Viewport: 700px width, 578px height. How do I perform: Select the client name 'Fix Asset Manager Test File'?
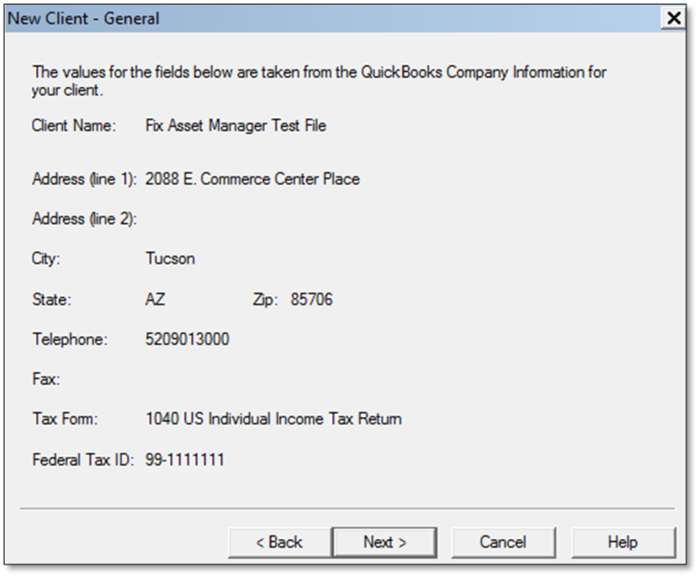point(236,125)
